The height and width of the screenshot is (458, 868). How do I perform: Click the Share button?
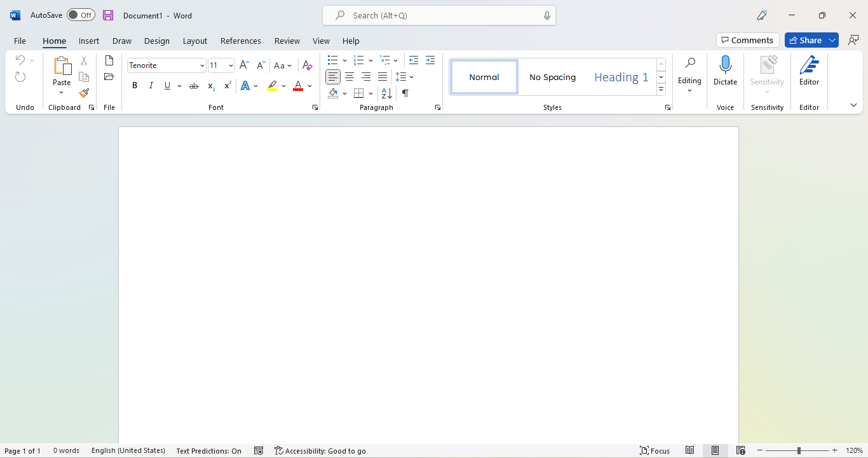coord(805,40)
